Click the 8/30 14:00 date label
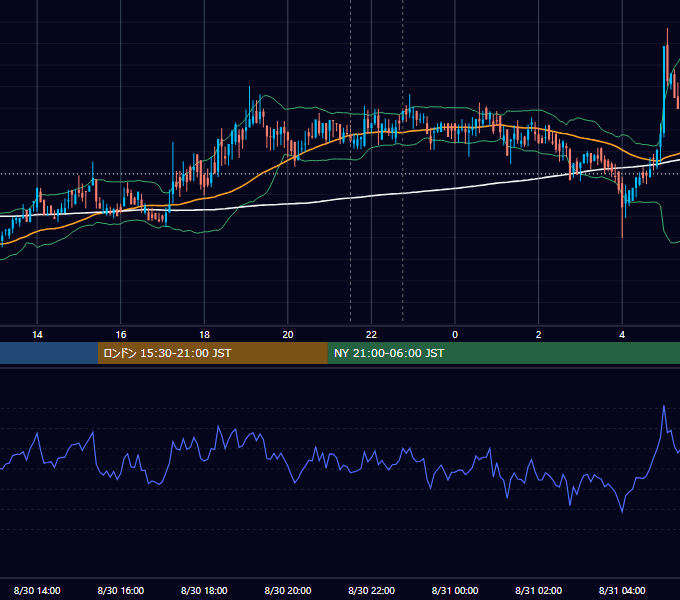The height and width of the screenshot is (600, 680). (37, 590)
